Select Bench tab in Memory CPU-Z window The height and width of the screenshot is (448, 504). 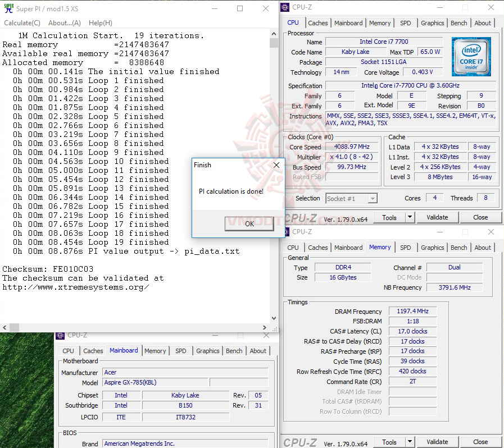(x=458, y=247)
